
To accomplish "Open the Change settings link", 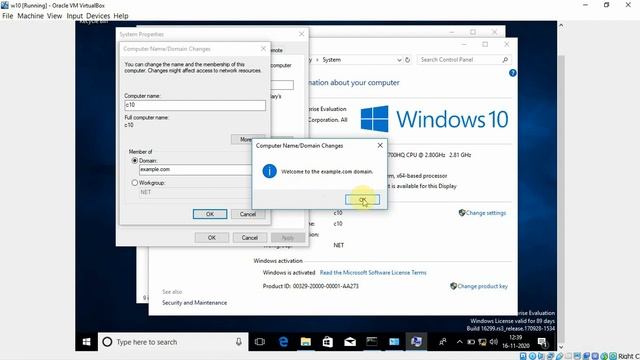I will (486, 213).
